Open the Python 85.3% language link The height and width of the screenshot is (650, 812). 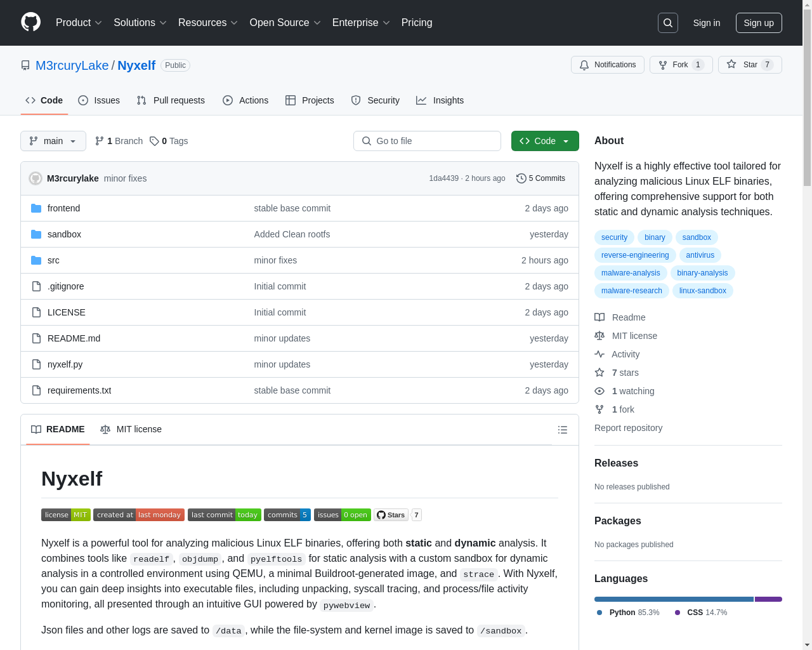628,613
